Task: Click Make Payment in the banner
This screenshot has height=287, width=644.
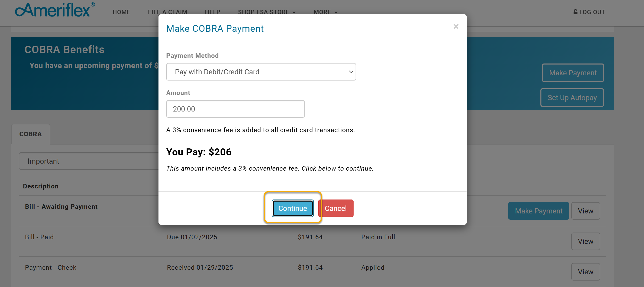Action: tap(573, 73)
